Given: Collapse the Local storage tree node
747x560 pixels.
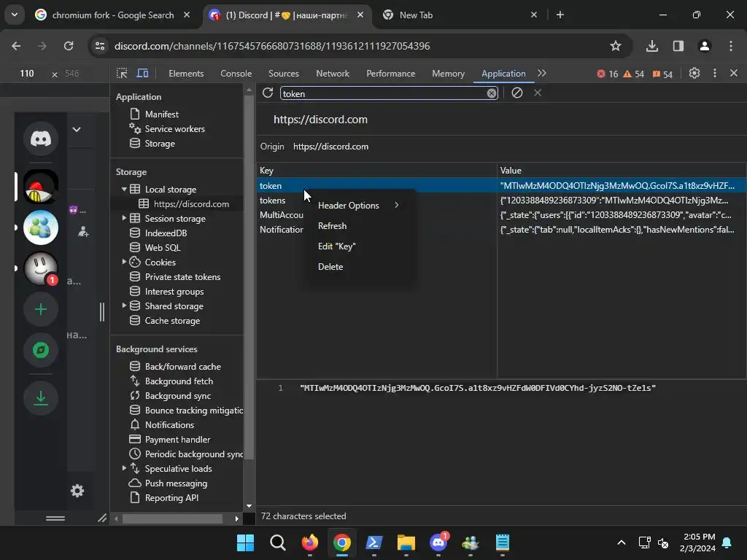Looking at the screenshot, I should coord(124,189).
